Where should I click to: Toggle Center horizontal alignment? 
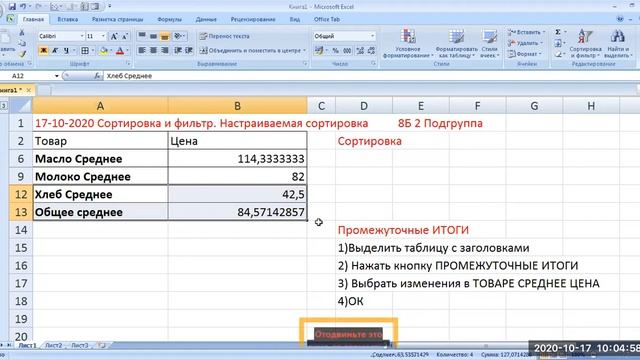point(153,50)
